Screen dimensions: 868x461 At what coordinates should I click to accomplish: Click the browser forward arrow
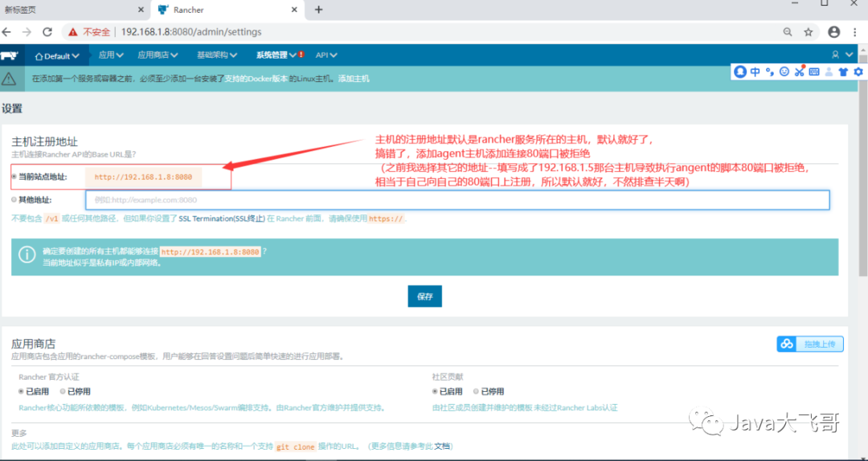27,32
